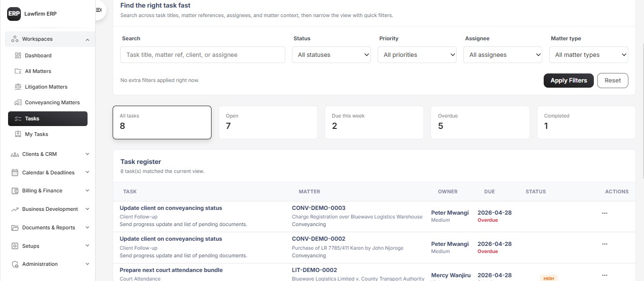Viewport: 644px width, 281px height.
Task: Open the Assignee filter dropdown
Action: [503, 54]
